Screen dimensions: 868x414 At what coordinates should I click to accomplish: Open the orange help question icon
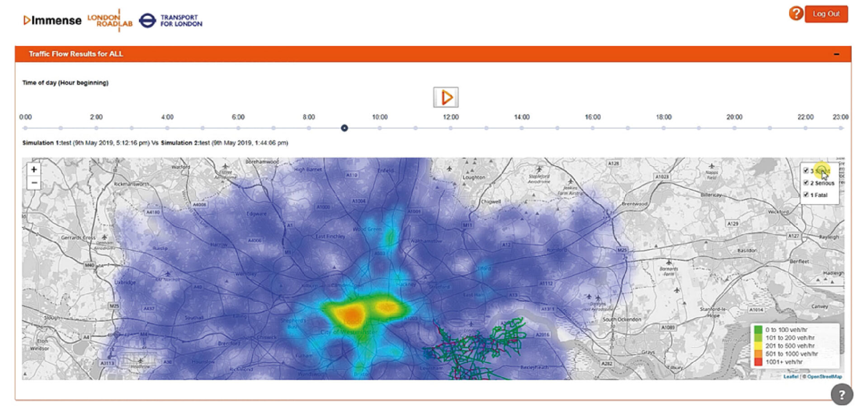point(796,14)
